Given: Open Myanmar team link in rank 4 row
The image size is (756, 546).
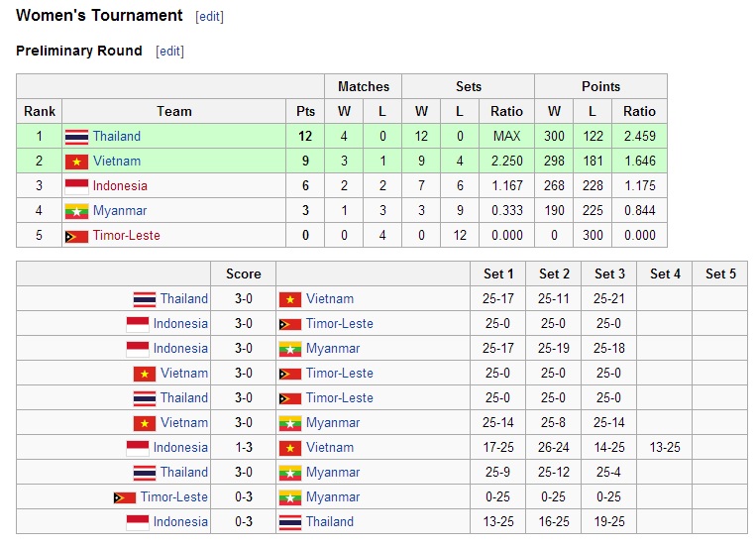Looking at the screenshot, I should tap(120, 211).
